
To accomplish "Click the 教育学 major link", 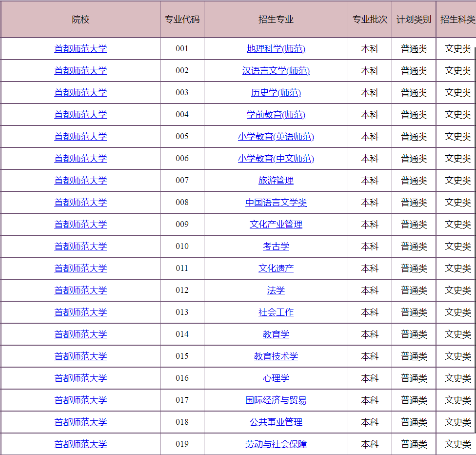I will [x=276, y=334].
